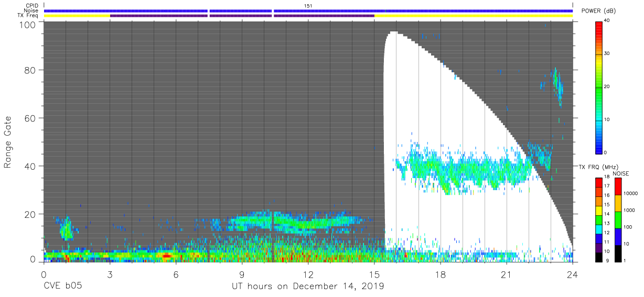Click the 3 tick on the UT hours axis
The height and width of the screenshot is (297, 644).
click(x=110, y=275)
